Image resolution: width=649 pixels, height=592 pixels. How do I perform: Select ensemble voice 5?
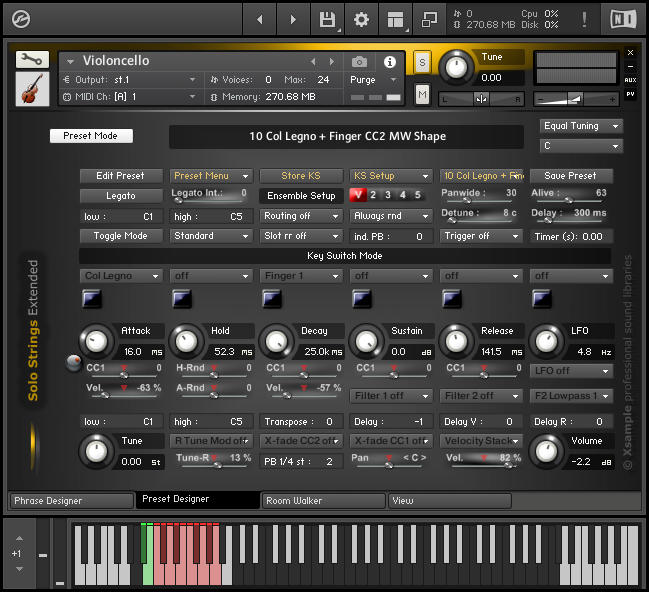click(x=418, y=195)
